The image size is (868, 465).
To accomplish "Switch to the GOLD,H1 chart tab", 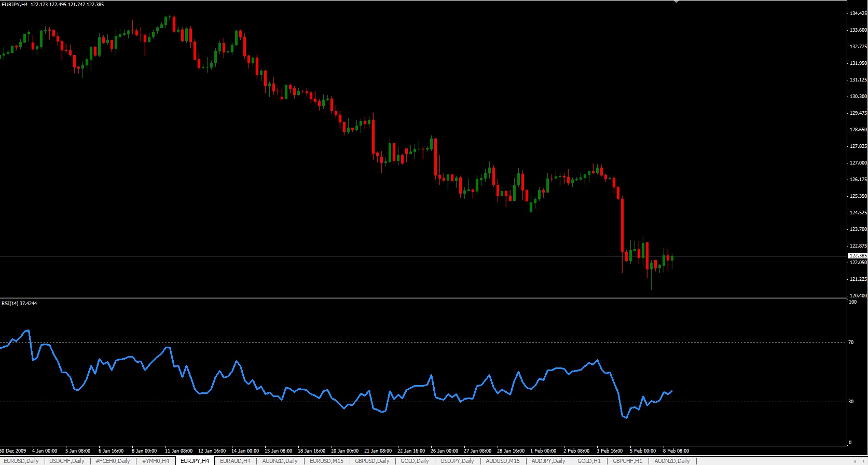I will pos(589,461).
